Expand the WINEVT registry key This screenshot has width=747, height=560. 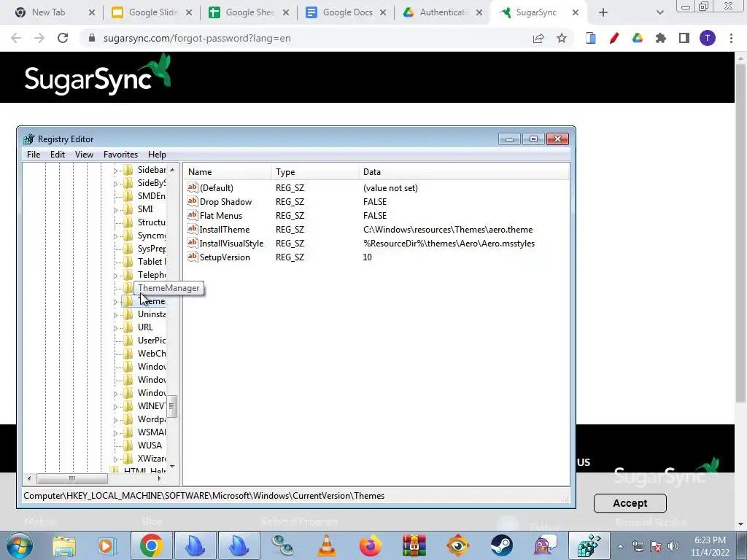[115, 407]
